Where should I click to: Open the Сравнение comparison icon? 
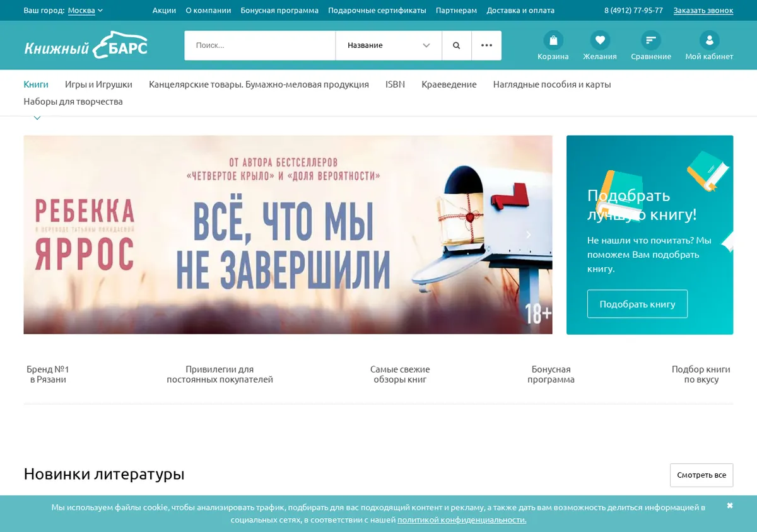651,40
